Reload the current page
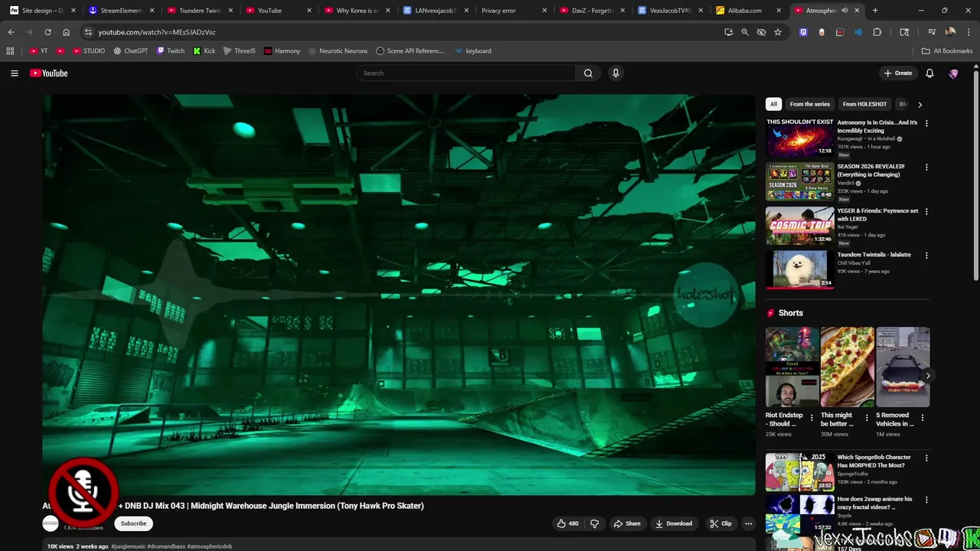Viewport: 980px width, 551px height. point(47,32)
